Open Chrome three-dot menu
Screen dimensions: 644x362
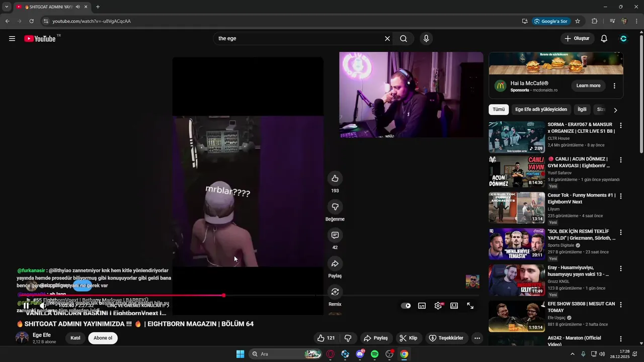coord(636,21)
